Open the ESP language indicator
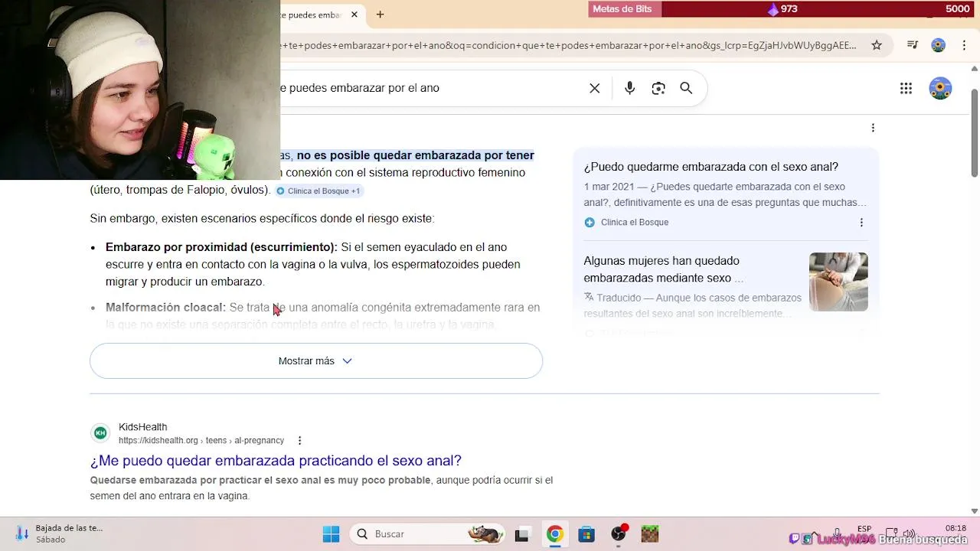Image resolution: width=980 pixels, height=551 pixels. pos(864,529)
